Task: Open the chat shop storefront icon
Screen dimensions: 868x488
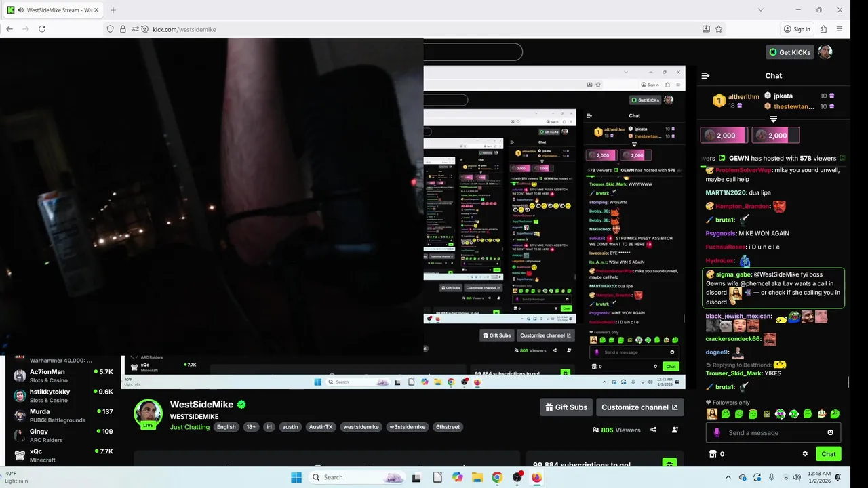Action: point(713,454)
